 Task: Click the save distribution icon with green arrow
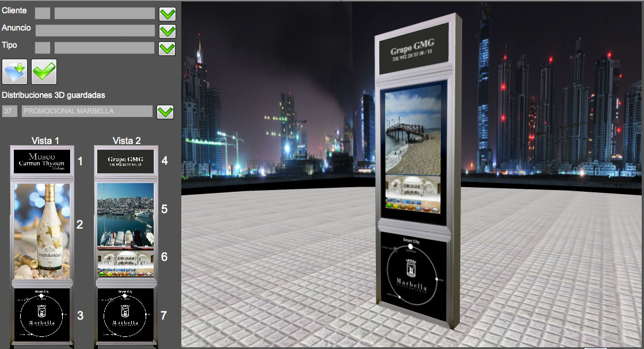(15, 72)
